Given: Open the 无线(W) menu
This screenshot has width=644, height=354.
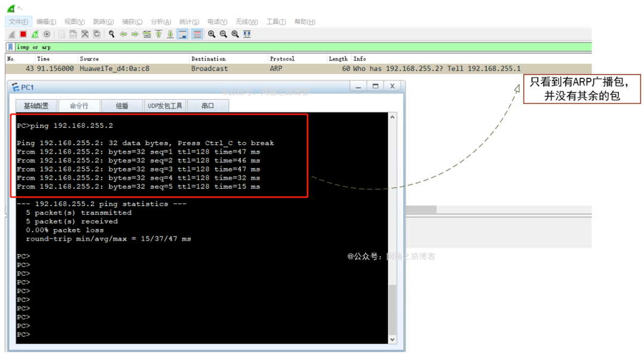Looking at the screenshot, I should pos(246,22).
